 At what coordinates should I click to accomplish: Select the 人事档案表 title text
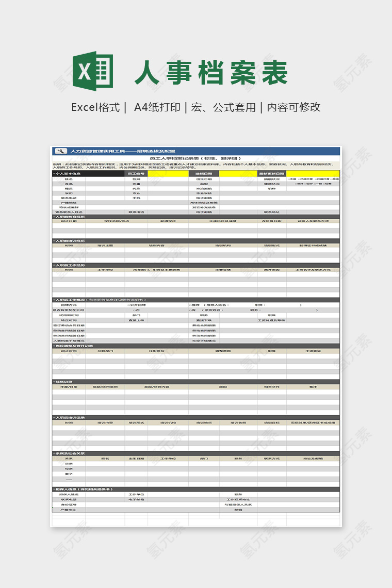pos(211,73)
